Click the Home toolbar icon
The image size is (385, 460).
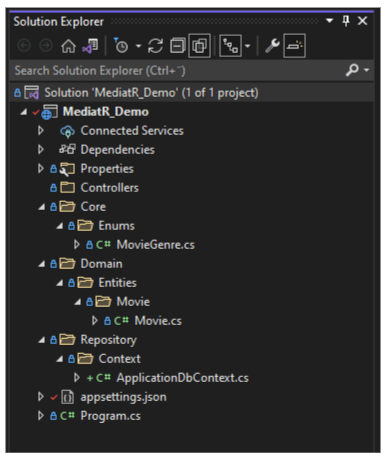[68, 46]
